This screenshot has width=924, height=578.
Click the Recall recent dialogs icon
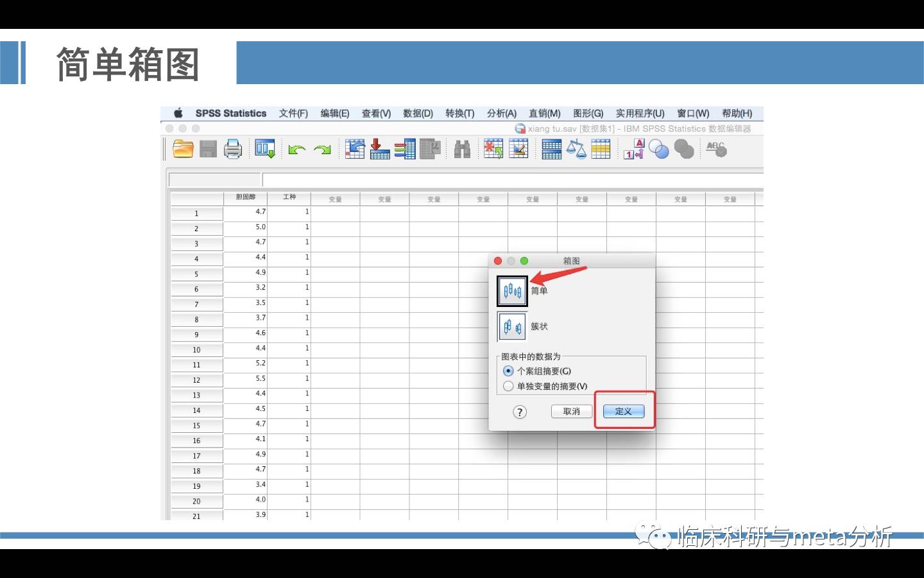pos(265,149)
